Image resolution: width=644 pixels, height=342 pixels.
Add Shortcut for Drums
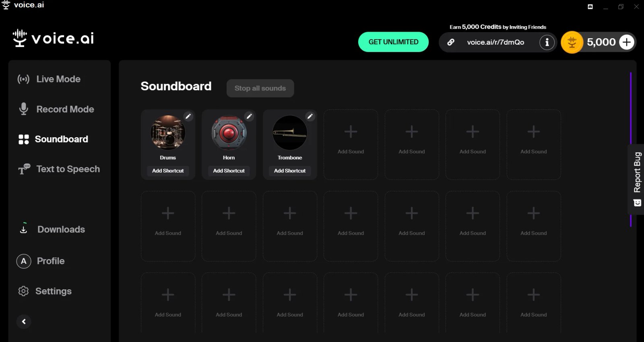168,171
